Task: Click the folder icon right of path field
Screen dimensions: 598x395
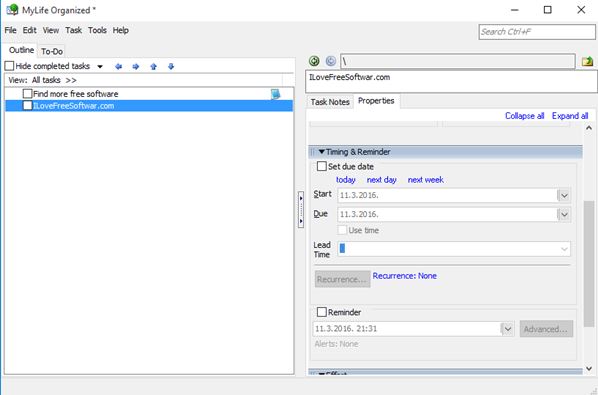Action: click(x=587, y=61)
